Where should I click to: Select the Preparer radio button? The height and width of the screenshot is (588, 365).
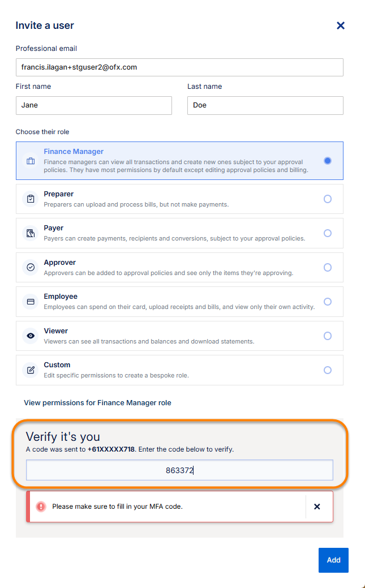pyautogui.click(x=328, y=199)
